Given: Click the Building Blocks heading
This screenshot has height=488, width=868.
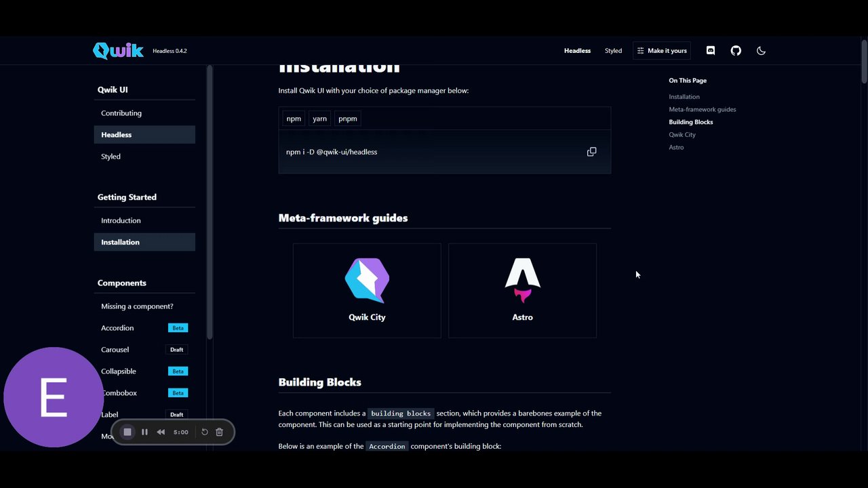Looking at the screenshot, I should click(x=319, y=382).
